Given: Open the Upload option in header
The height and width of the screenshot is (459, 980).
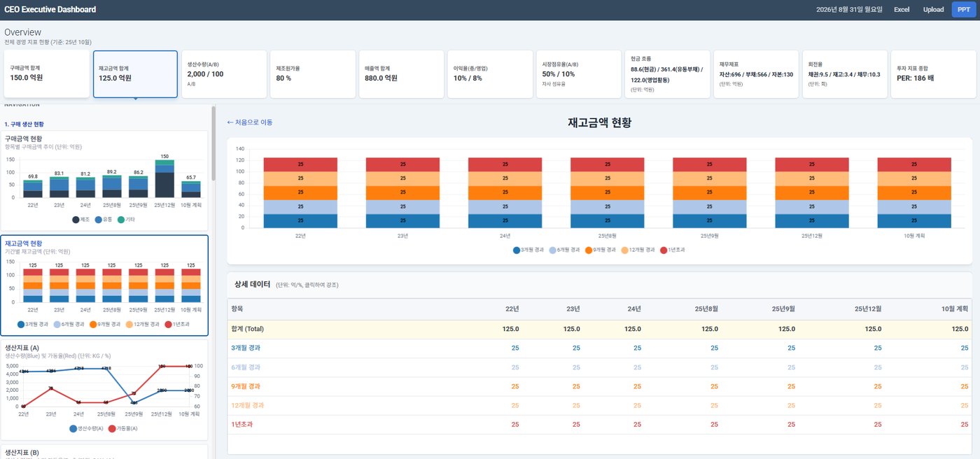Looking at the screenshot, I should click(933, 10).
